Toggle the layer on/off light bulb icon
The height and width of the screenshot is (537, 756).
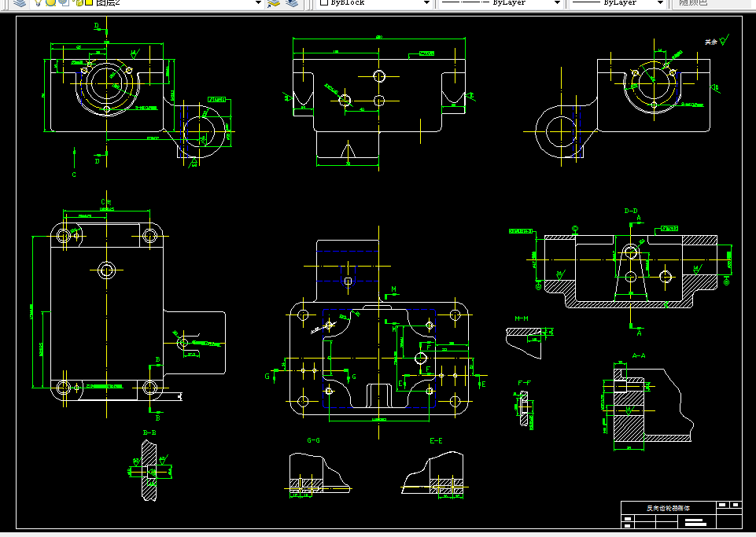tap(38, 3)
